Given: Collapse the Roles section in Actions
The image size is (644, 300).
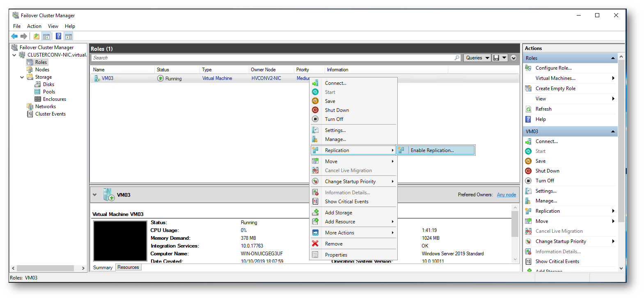Looking at the screenshot, I should tap(613, 58).
